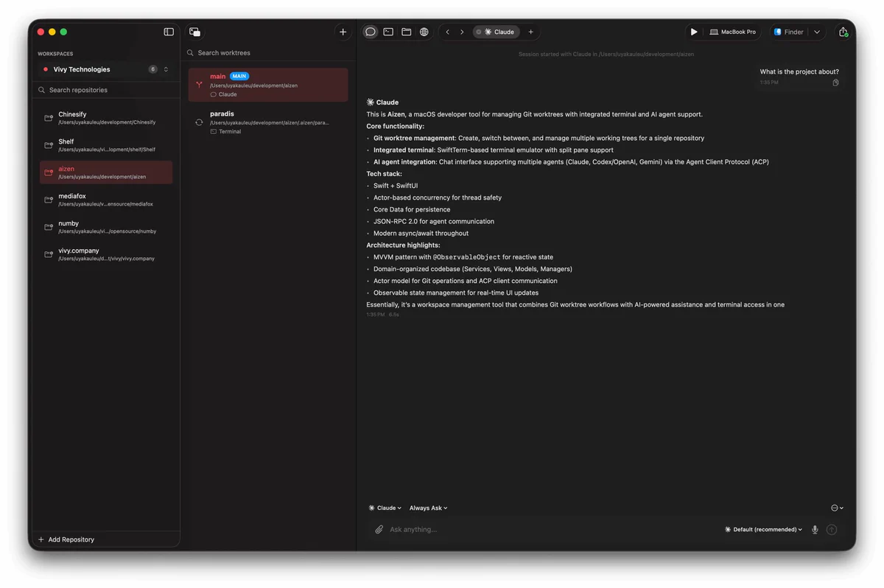
Task: Click the MAIN badge
Action: coord(239,77)
